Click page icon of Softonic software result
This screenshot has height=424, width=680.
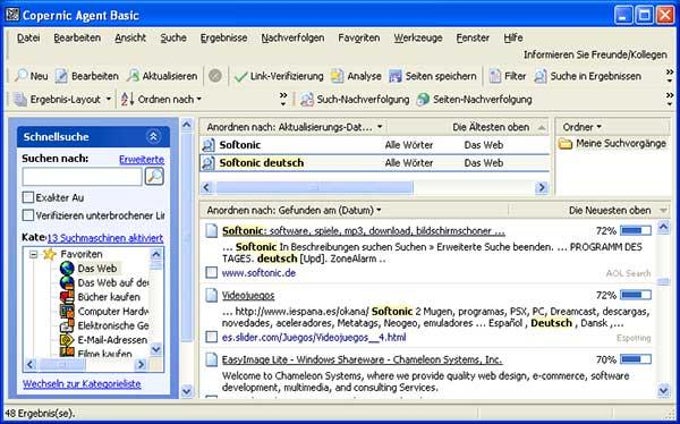point(211,231)
